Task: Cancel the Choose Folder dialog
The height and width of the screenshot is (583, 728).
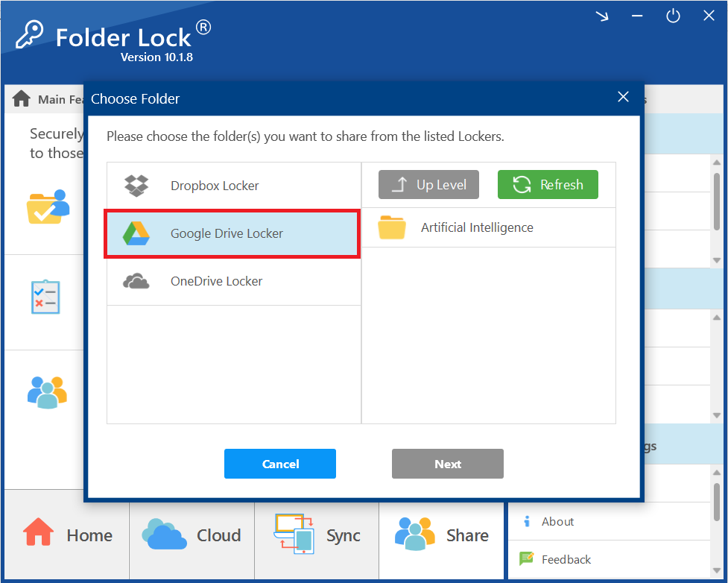Action: click(280, 464)
